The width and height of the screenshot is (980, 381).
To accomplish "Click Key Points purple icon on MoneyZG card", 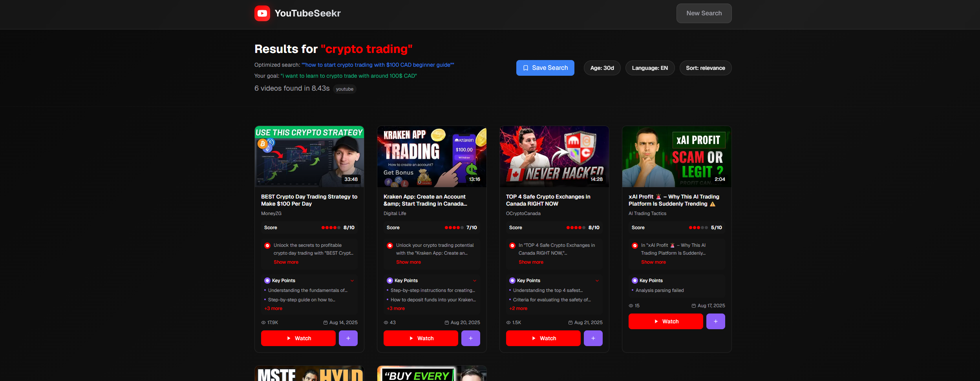I will (267, 281).
